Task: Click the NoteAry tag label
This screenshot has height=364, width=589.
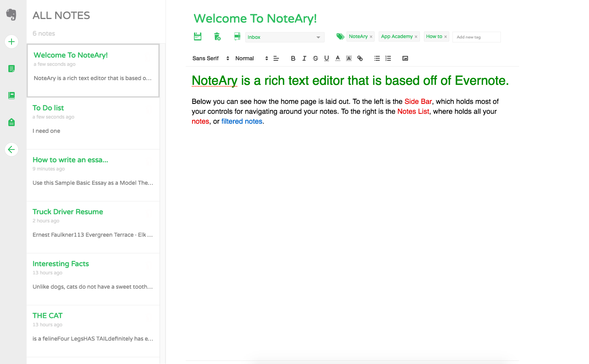Action: pyautogui.click(x=358, y=36)
